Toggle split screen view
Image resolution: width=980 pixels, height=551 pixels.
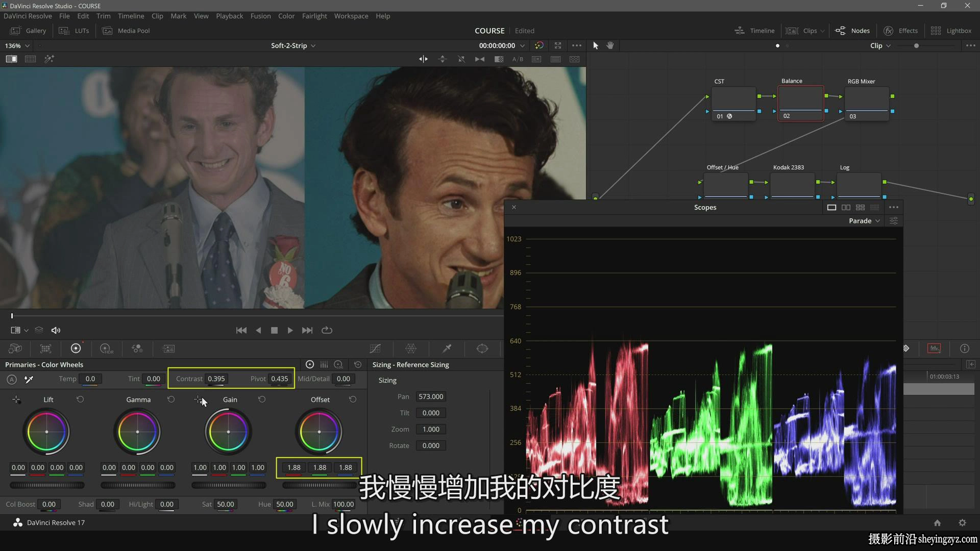pos(30,59)
